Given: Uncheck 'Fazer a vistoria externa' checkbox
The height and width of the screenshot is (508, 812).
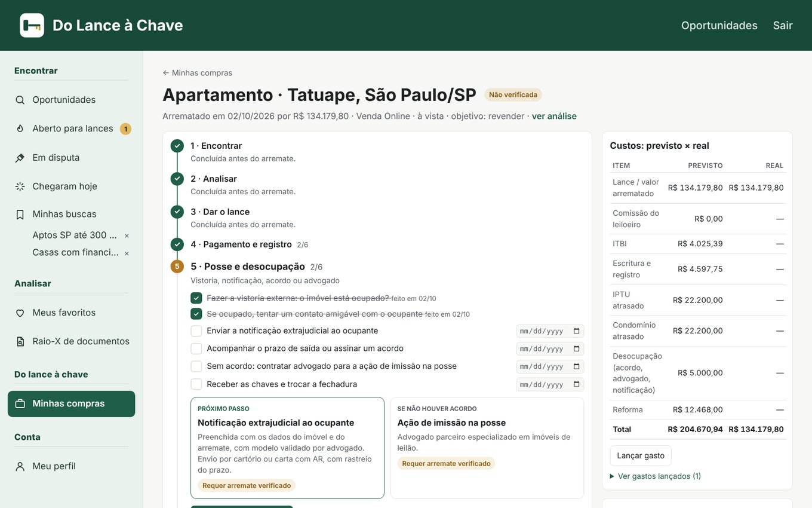Looking at the screenshot, I should pos(196,298).
